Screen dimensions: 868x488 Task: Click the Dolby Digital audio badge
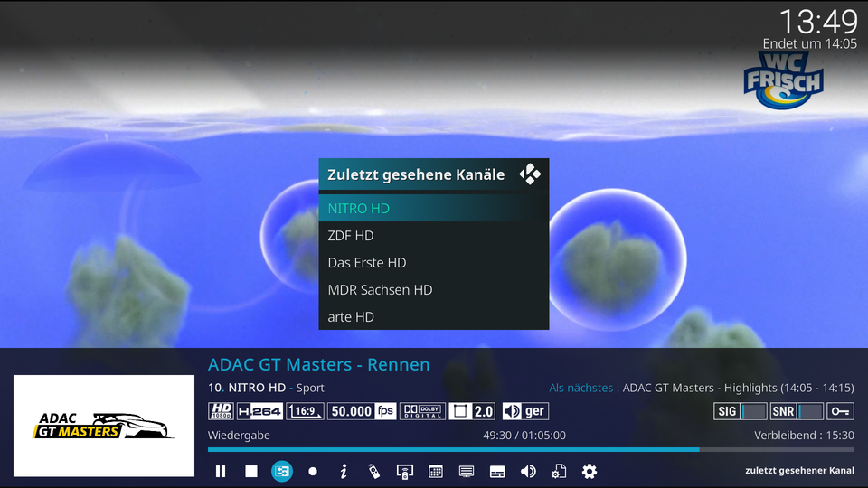[x=422, y=411]
